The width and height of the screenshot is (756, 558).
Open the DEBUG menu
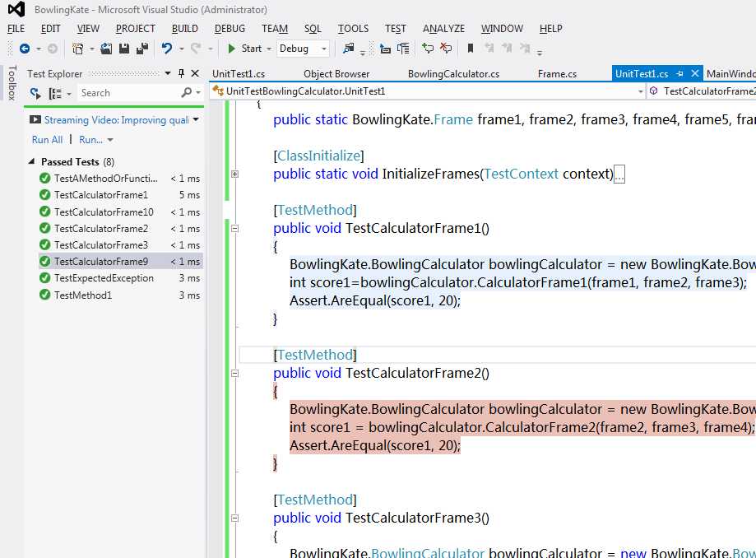coord(230,29)
